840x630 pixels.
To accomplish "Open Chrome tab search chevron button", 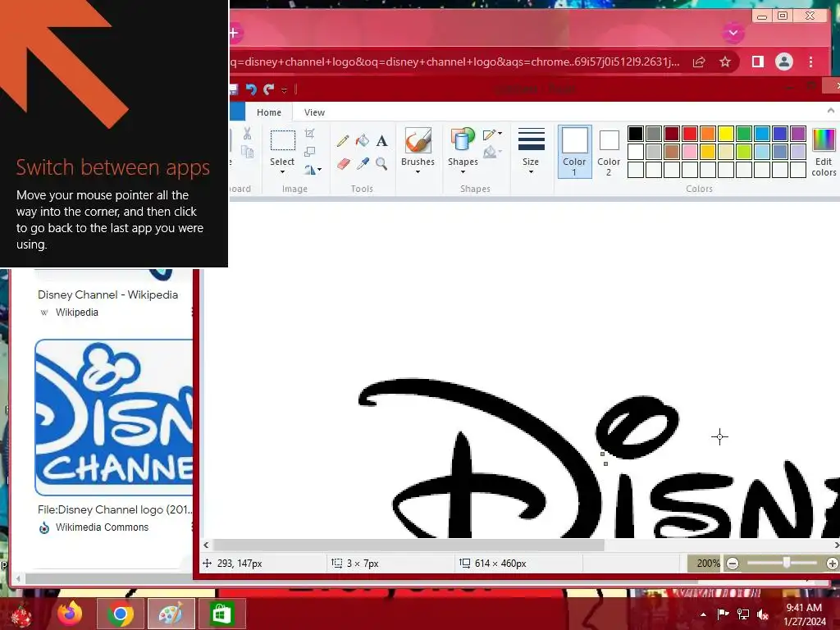I will coord(733,33).
